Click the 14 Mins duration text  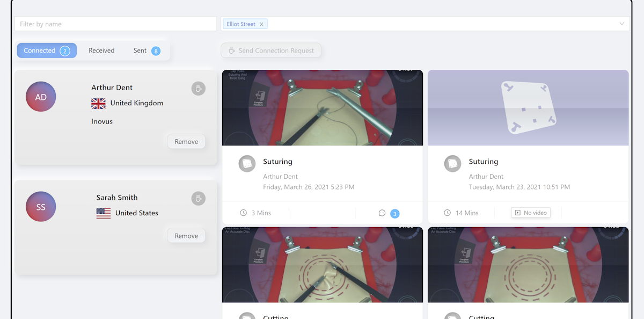467,213
